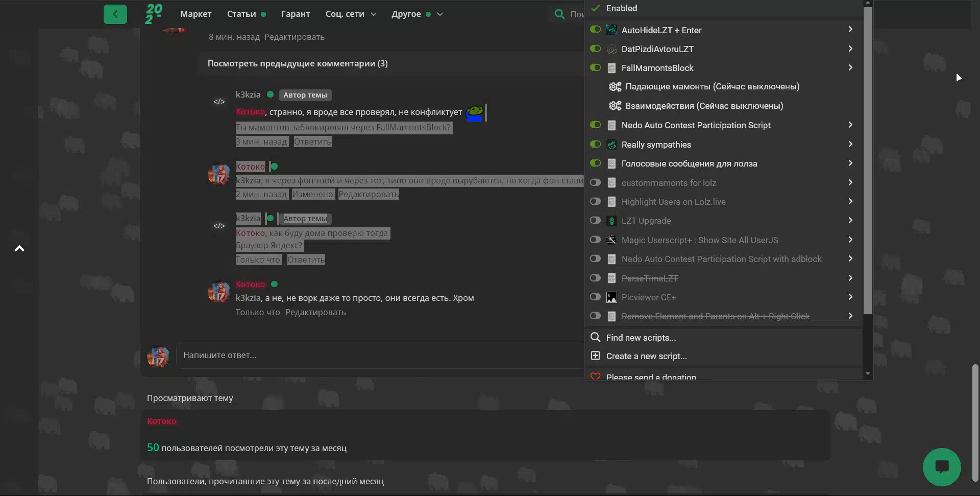
Task: Click the Enabled checkmark icon
Action: point(595,8)
